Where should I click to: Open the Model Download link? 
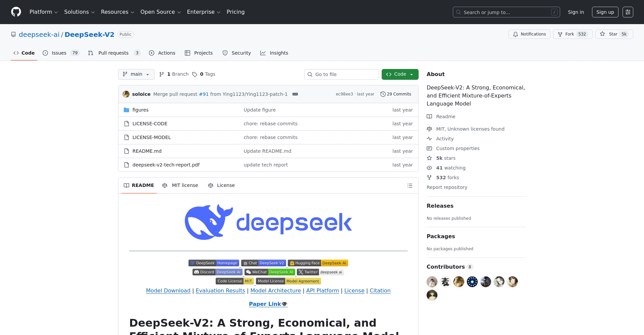(x=168, y=290)
